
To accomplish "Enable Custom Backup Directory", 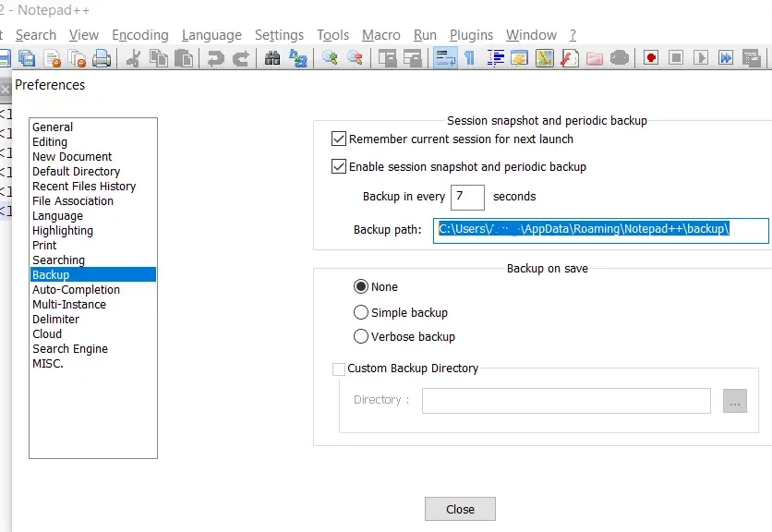I will click(339, 369).
